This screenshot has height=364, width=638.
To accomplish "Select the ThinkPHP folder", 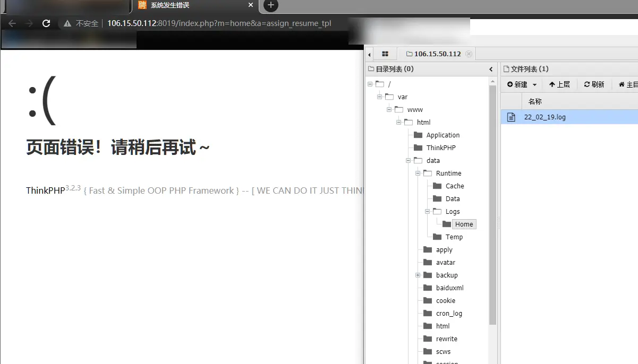I will tap(441, 148).
